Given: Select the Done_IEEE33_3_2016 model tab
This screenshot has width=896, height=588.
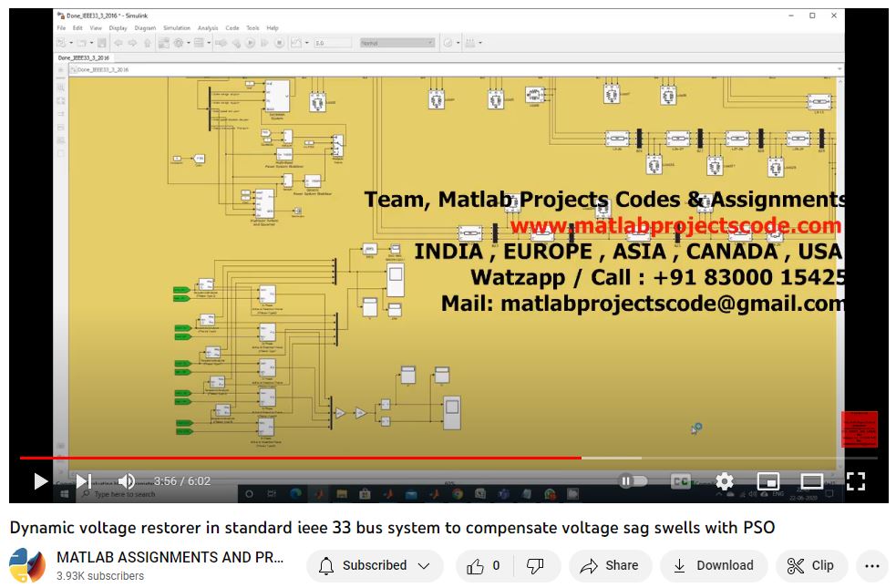Looking at the screenshot, I should [x=83, y=57].
